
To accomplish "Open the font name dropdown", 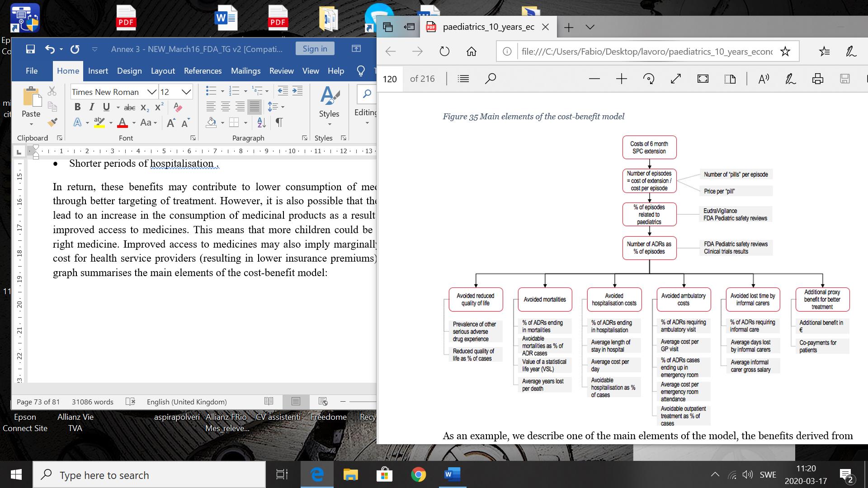I will (x=152, y=92).
